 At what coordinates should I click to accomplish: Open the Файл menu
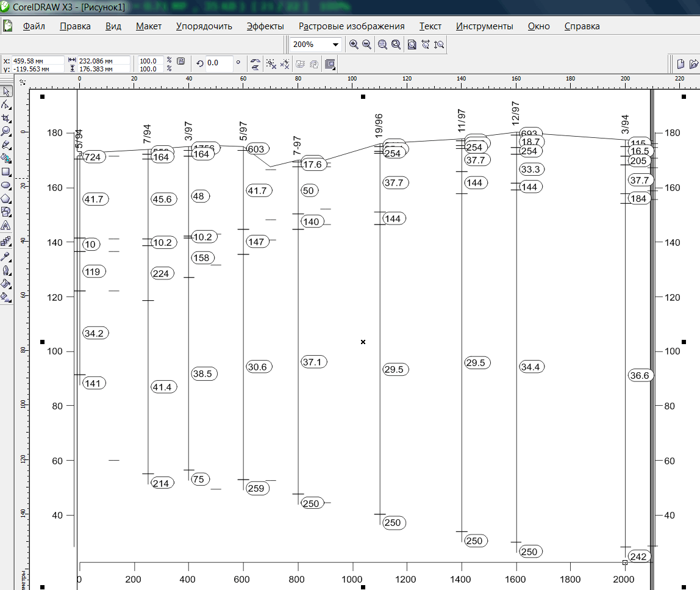point(34,26)
